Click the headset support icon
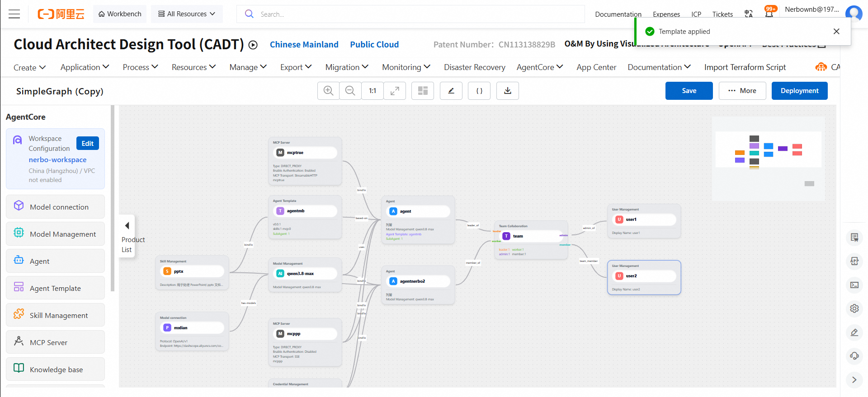 (854, 356)
